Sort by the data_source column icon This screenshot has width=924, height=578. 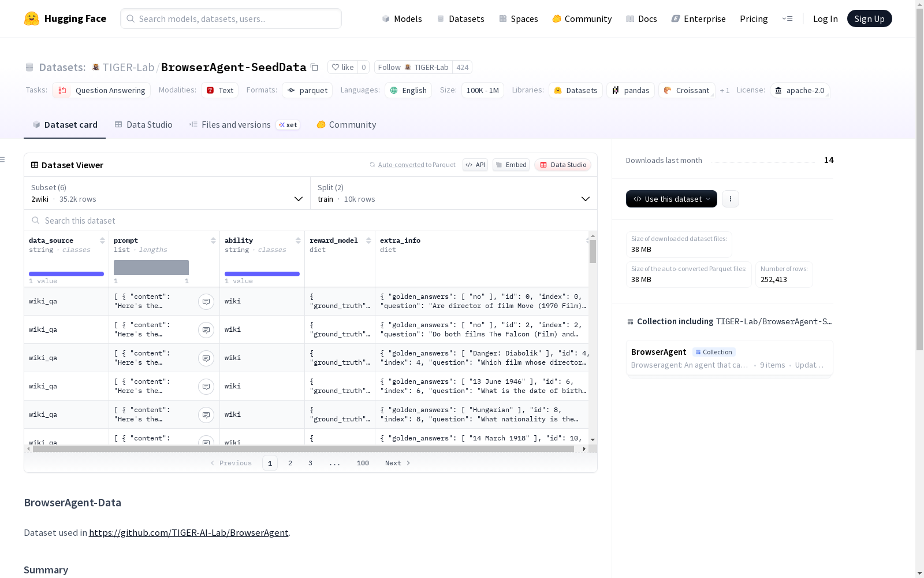[x=102, y=240]
